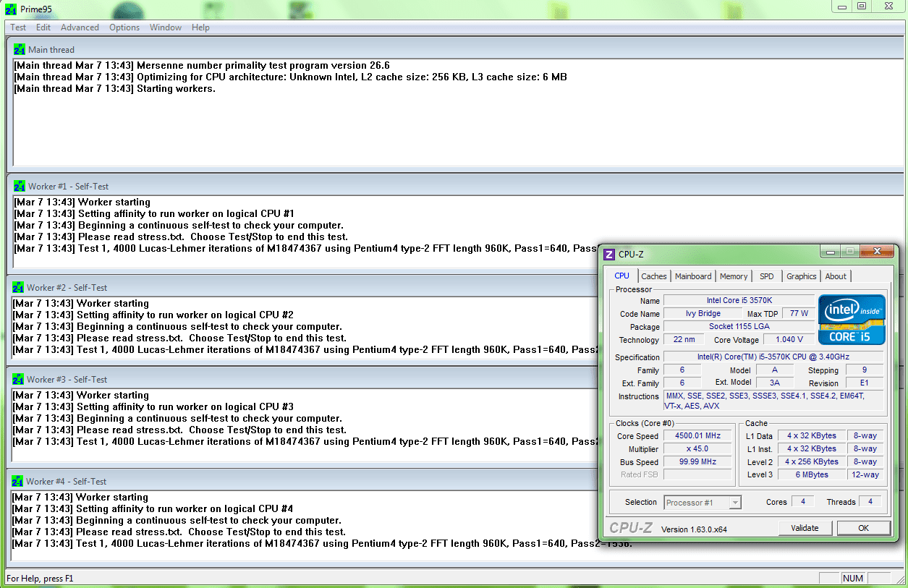Open the Edit menu in Prime95
Image resolution: width=908 pixels, height=588 pixels.
43,27
